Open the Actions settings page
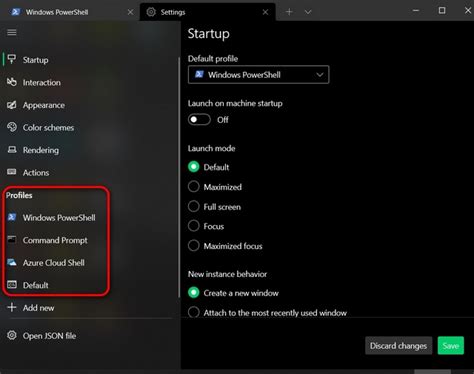Screen dimensions: 474x374 [x=90, y=172]
